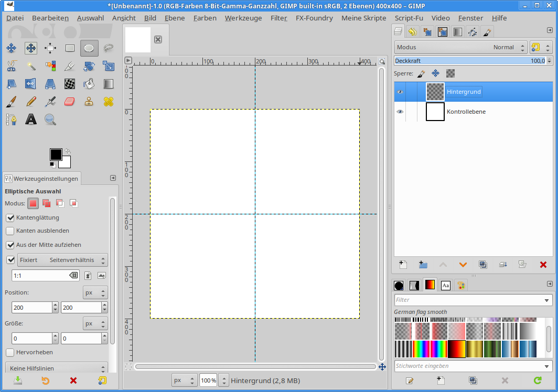558x392 pixels.
Task: Delete the layer with red X icon
Action: 543,265
